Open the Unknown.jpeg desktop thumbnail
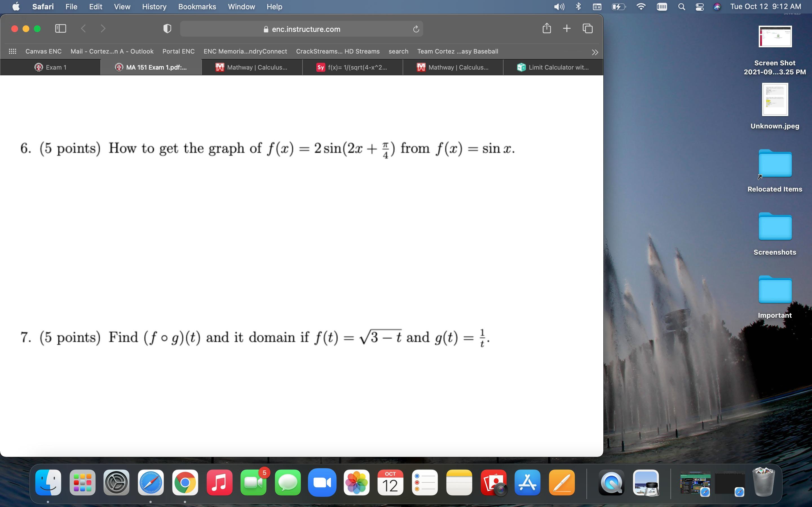This screenshot has height=507, width=812. coord(775,100)
